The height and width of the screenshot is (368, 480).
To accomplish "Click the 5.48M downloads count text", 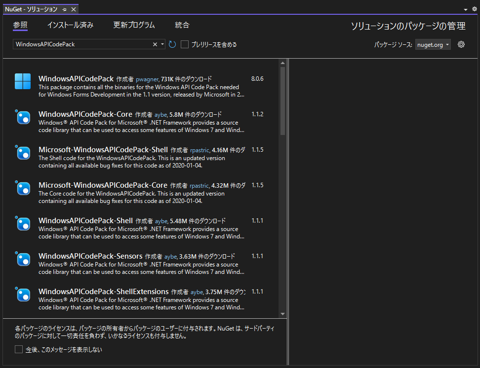I will click(x=198, y=221).
